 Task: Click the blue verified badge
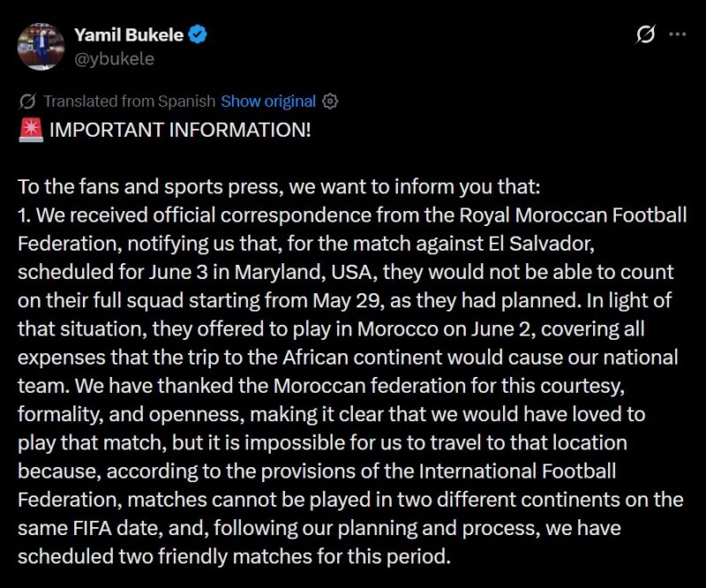(199, 35)
